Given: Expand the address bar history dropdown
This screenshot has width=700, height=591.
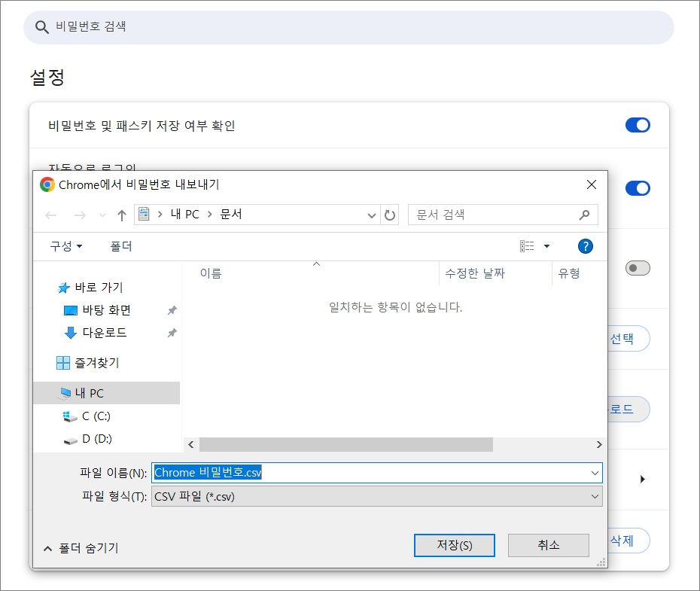Looking at the screenshot, I should point(371,215).
